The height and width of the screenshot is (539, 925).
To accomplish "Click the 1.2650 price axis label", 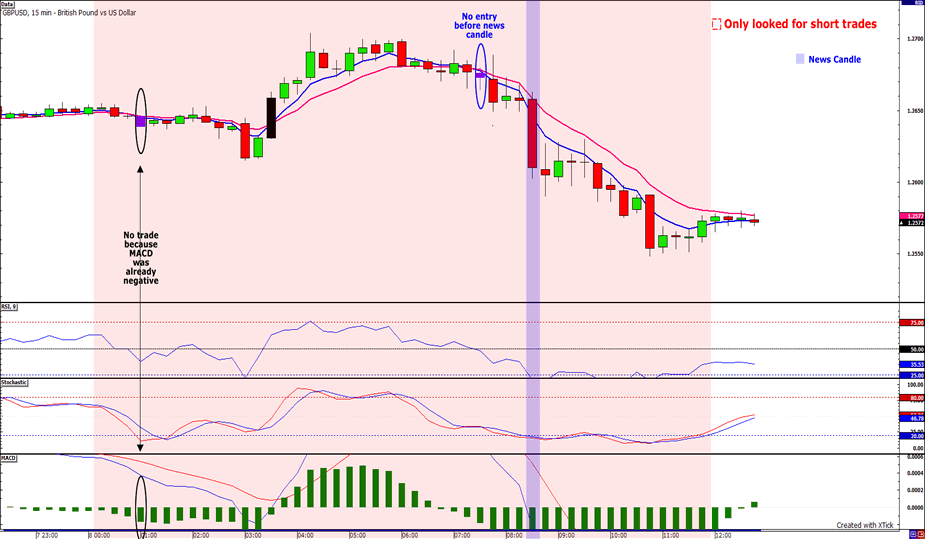I will tap(916, 111).
